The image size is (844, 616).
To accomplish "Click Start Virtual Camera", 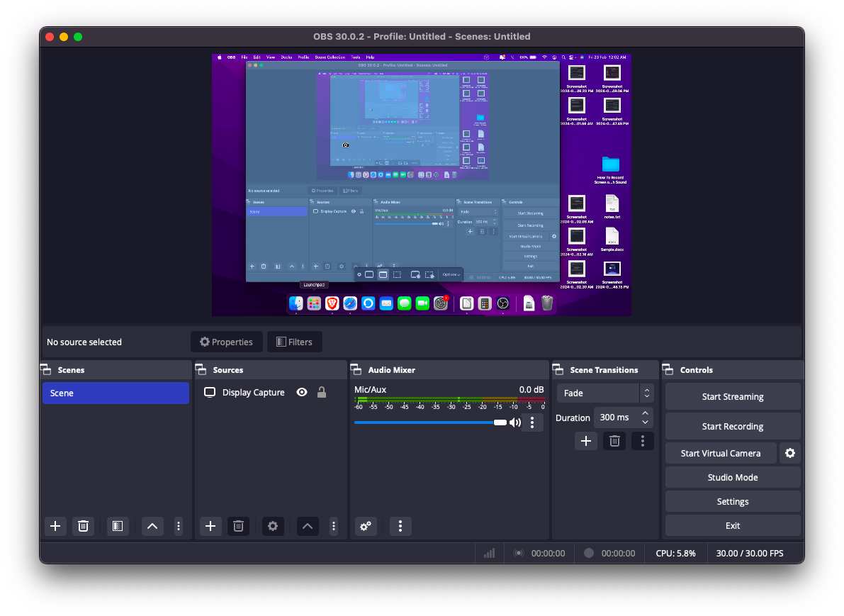I will coord(721,454).
